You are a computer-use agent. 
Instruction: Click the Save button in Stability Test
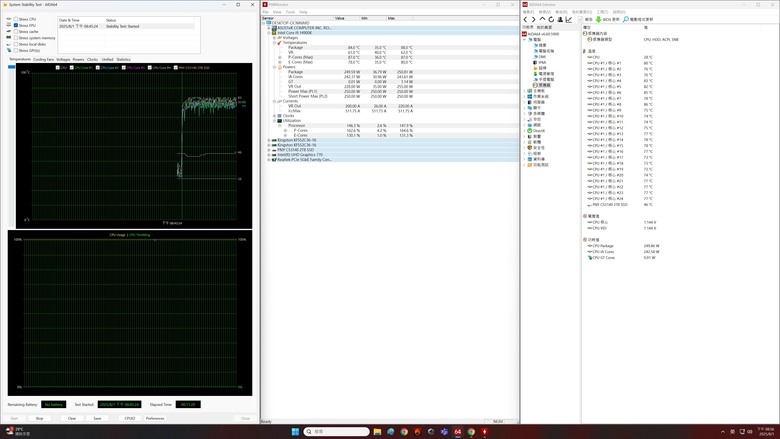(98, 418)
